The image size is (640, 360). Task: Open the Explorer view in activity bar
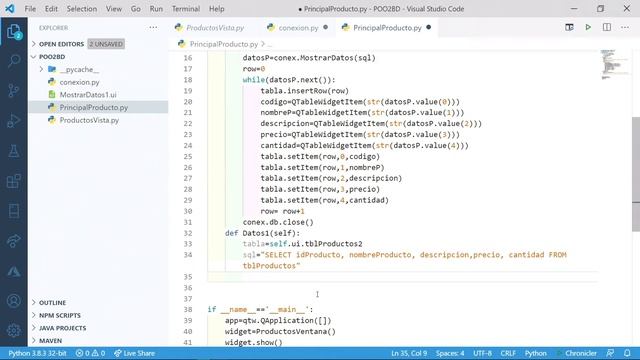click(13, 31)
